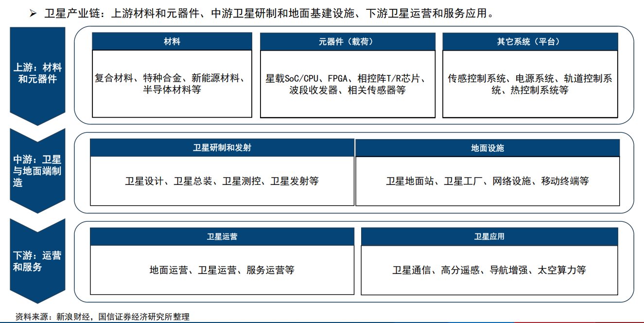Click the 卫星设计、卫星总装 text box
The height and width of the screenshot is (323, 644).
222,181
